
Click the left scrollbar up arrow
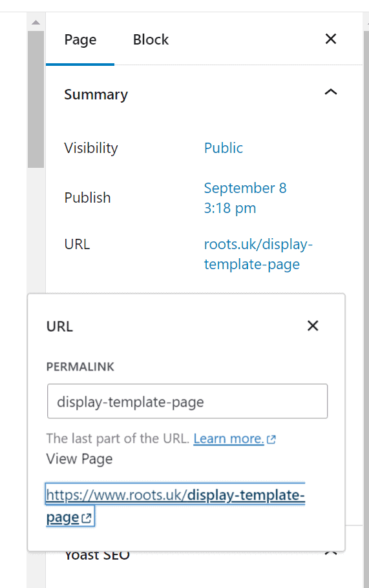[x=36, y=23]
